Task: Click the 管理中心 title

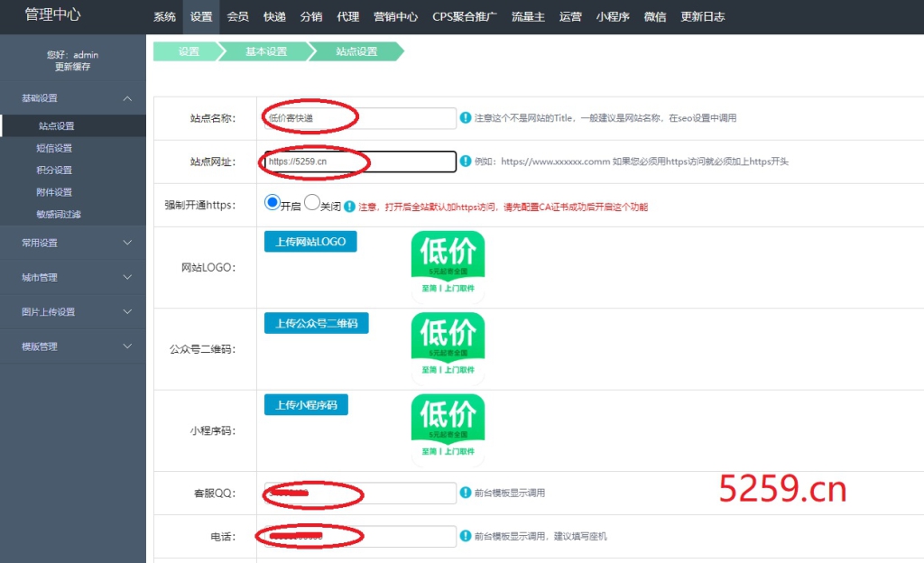Action: coord(52,14)
